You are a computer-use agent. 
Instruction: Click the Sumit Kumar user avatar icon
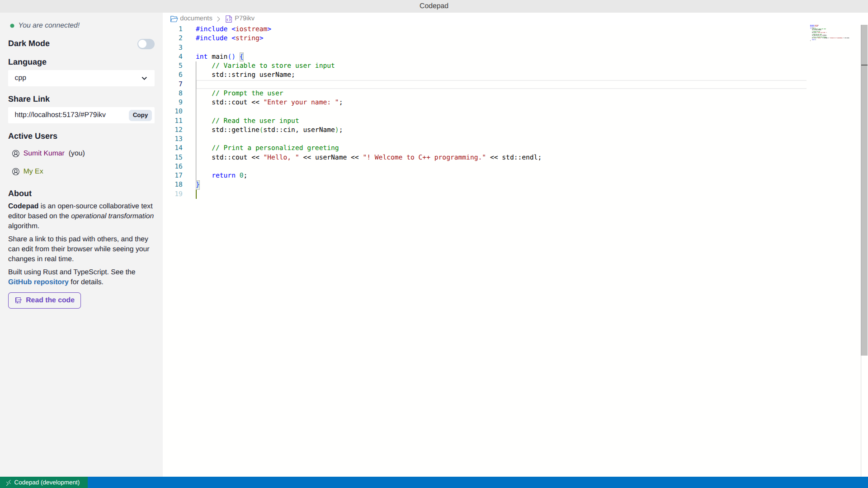pyautogui.click(x=16, y=154)
